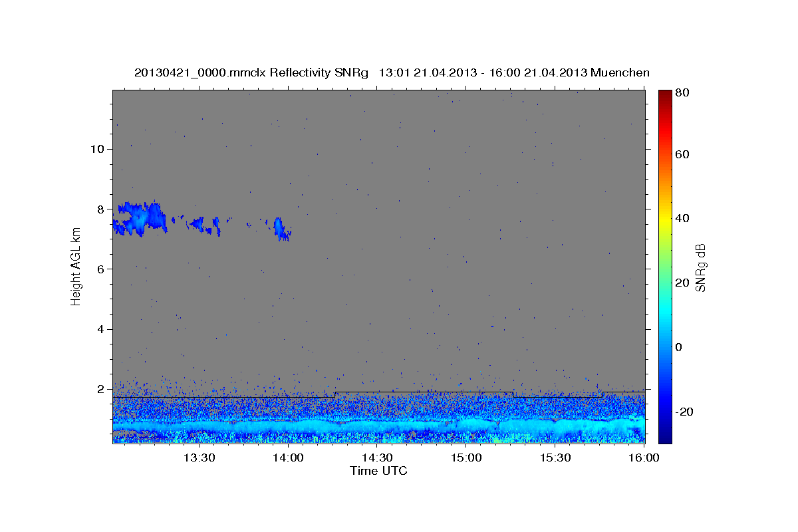798x532 pixels.
Task: Click the 'Time UTC' x-axis label
Action: click(x=378, y=471)
